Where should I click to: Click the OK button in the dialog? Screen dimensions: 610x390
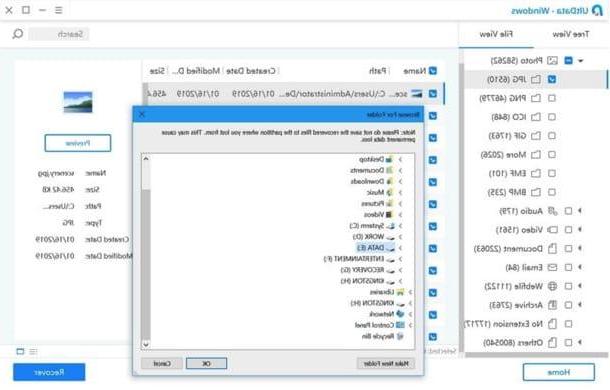tap(206, 364)
